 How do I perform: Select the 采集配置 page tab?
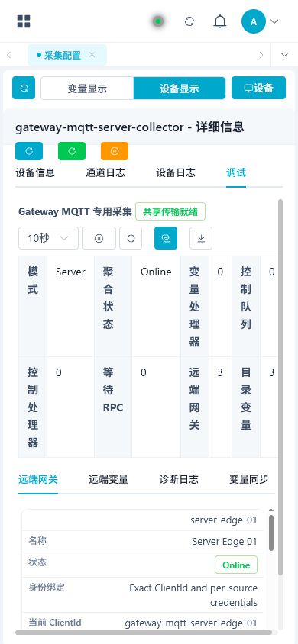(67, 55)
